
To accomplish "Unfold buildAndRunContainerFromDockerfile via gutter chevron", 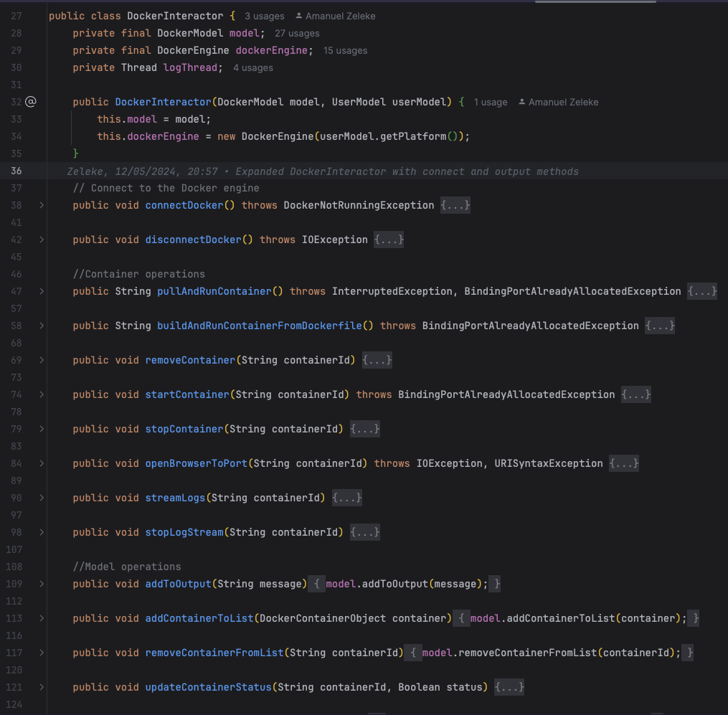I will click(42, 326).
